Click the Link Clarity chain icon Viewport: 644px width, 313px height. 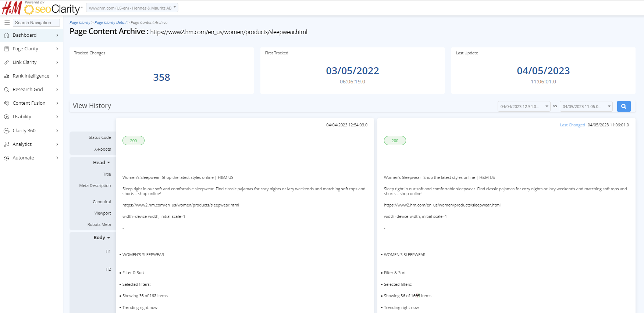(x=7, y=62)
